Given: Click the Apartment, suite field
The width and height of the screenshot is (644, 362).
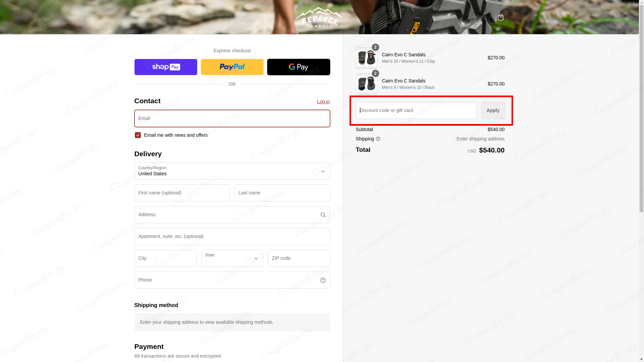Looking at the screenshot, I should [x=232, y=236].
